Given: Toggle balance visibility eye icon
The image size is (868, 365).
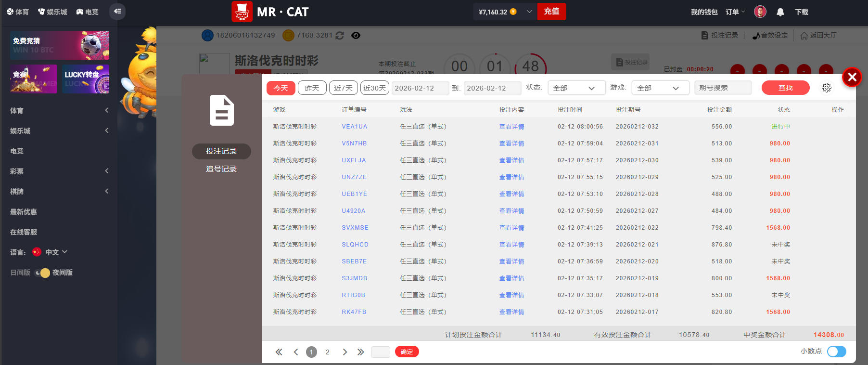Looking at the screenshot, I should [x=356, y=36].
